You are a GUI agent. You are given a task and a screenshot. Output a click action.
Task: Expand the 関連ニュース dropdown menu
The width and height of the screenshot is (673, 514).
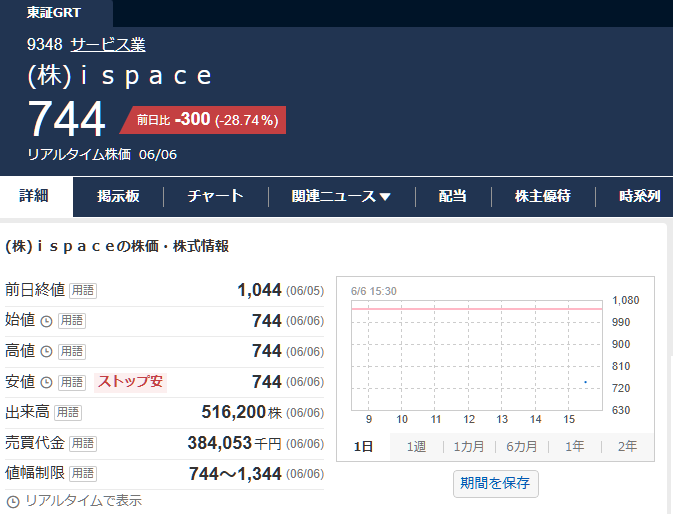[341, 197]
